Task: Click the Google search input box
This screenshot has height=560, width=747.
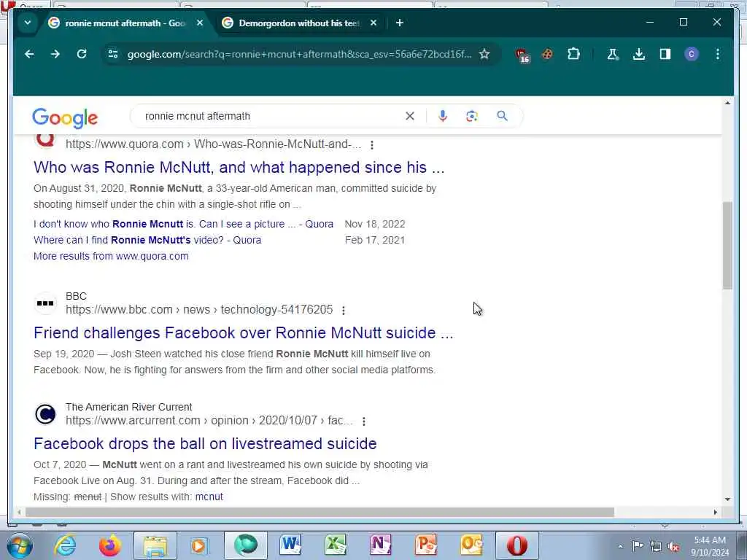Action: [271, 116]
